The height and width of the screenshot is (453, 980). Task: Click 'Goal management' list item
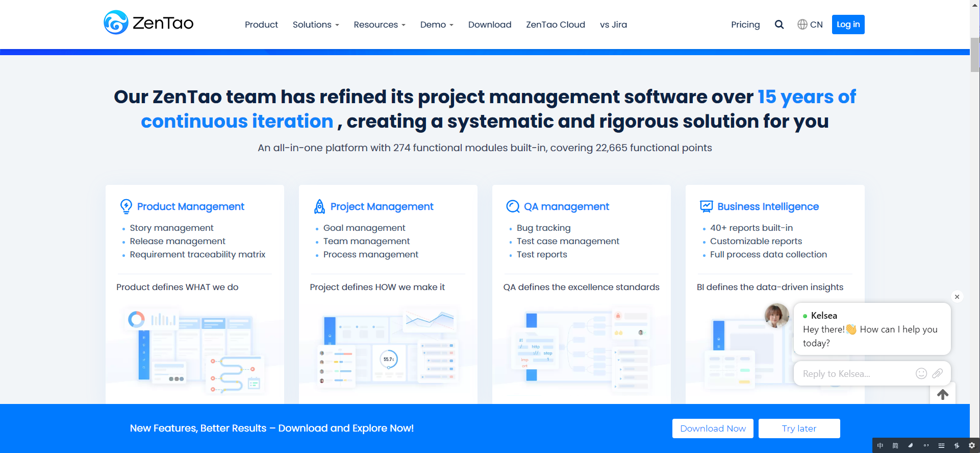pyautogui.click(x=364, y=228)
